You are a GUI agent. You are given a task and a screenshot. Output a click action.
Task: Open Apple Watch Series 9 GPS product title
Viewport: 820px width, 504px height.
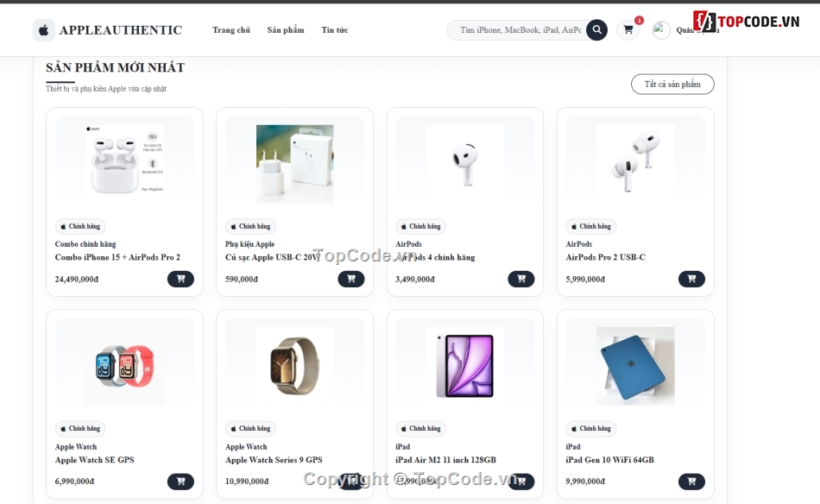point(274,460)
